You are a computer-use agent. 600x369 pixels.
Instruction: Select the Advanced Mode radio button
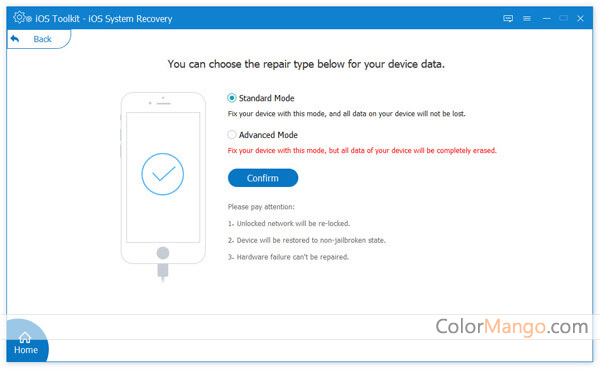coord(232,135)
